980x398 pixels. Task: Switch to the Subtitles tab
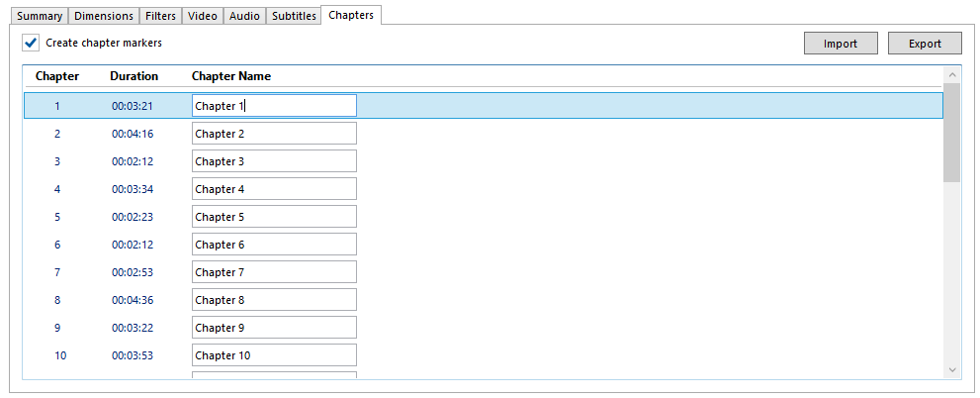tap(294, 17)
